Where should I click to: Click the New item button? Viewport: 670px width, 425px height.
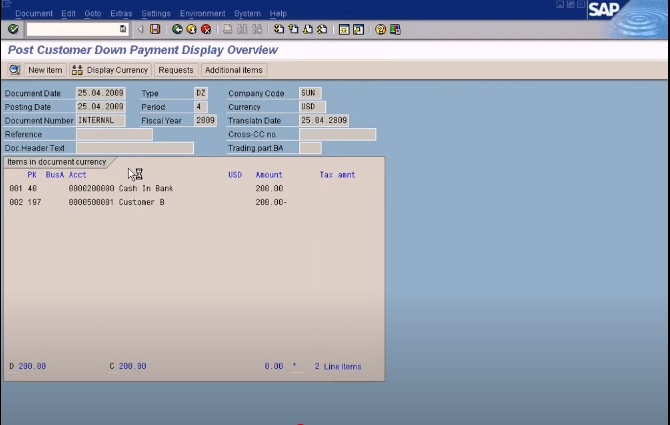[x=45, y=70]
